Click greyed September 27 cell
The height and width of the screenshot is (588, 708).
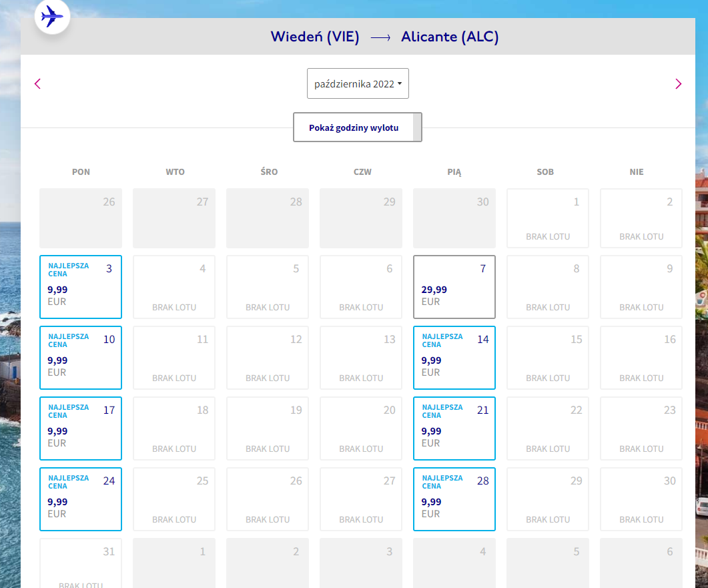[174, 218]
